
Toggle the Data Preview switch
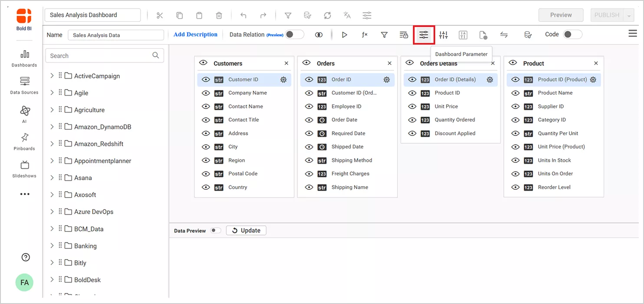216,231
